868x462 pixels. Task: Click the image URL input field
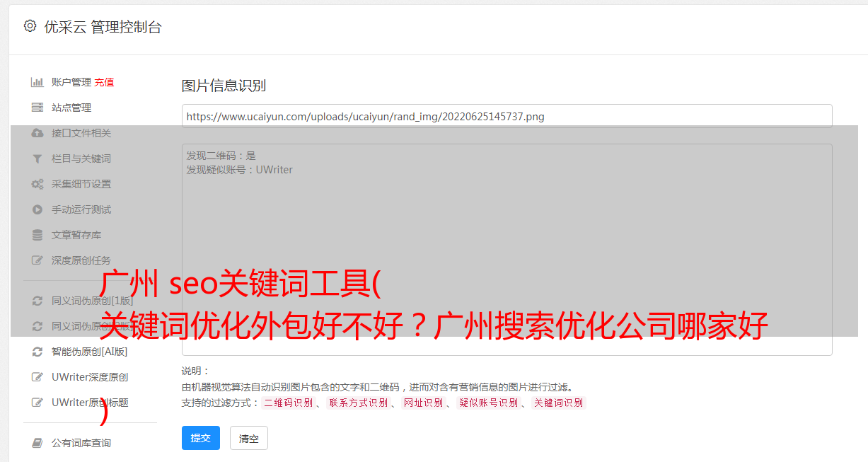[507, 116]
